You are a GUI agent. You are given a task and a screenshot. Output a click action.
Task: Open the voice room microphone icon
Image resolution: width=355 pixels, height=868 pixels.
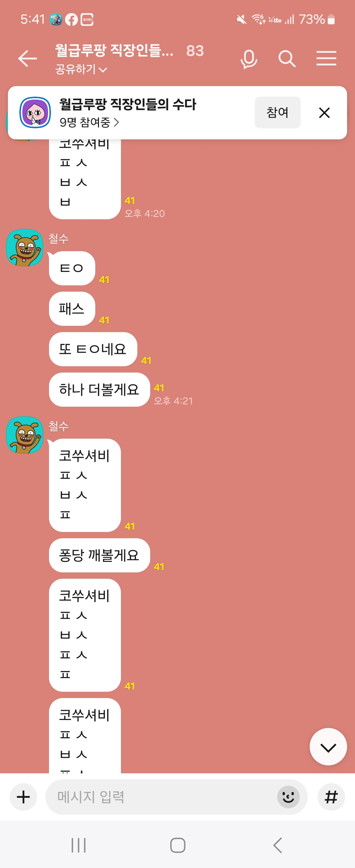249,59
